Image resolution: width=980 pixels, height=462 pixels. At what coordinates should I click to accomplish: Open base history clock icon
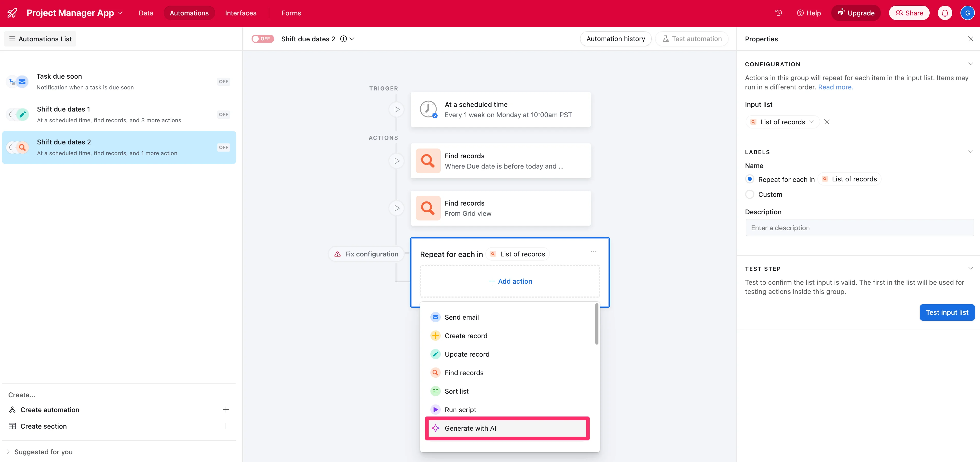tap(778, 13)
